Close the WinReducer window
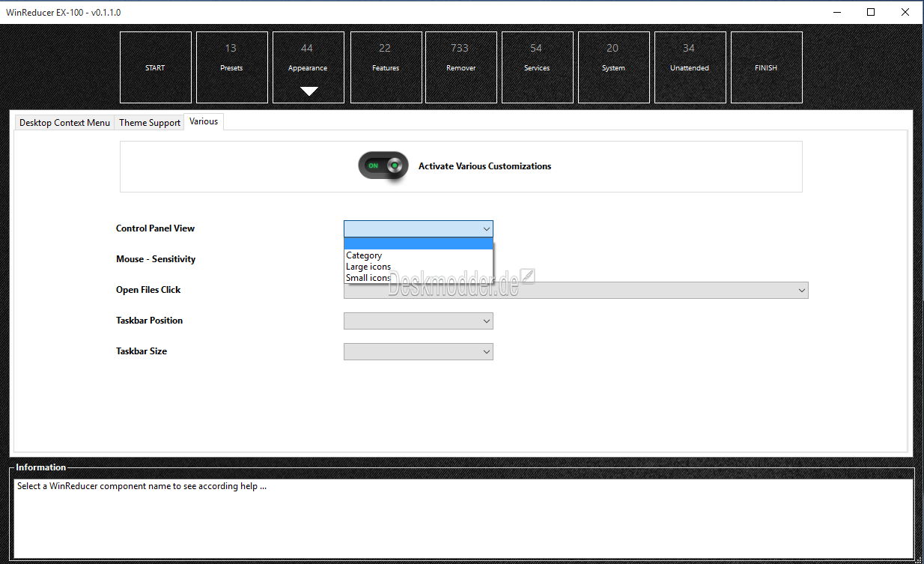Viewport: 924px width, 564px height. [x=905, y=12]
